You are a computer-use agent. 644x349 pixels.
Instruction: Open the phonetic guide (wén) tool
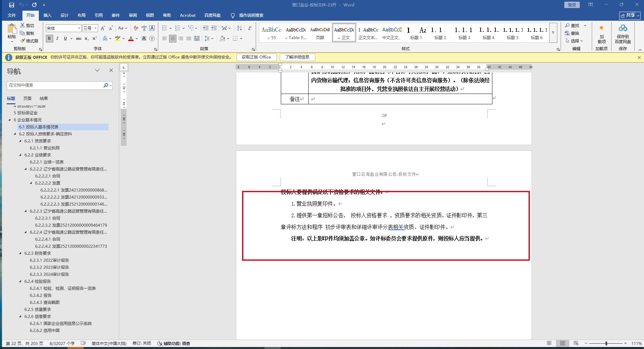click(144, 28)
